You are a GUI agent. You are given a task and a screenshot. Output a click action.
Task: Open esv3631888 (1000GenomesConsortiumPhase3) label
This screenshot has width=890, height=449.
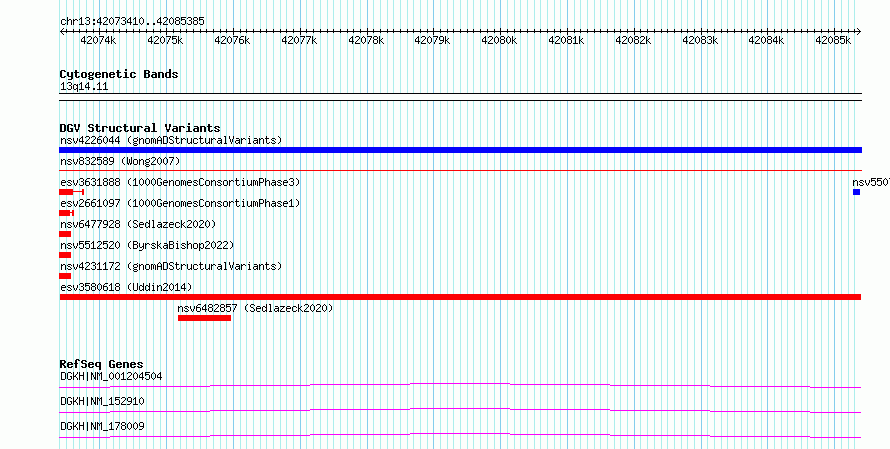(x=180, y=182)
